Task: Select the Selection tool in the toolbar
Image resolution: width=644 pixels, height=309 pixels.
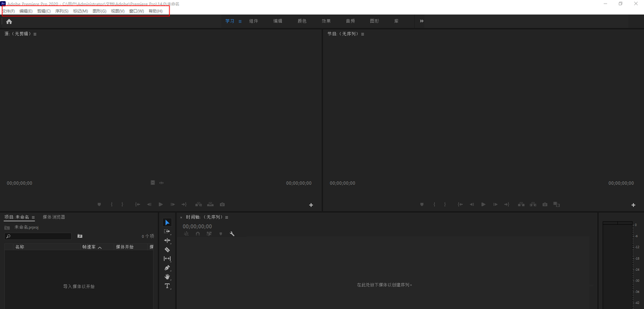Action: [x=167, y=223]
